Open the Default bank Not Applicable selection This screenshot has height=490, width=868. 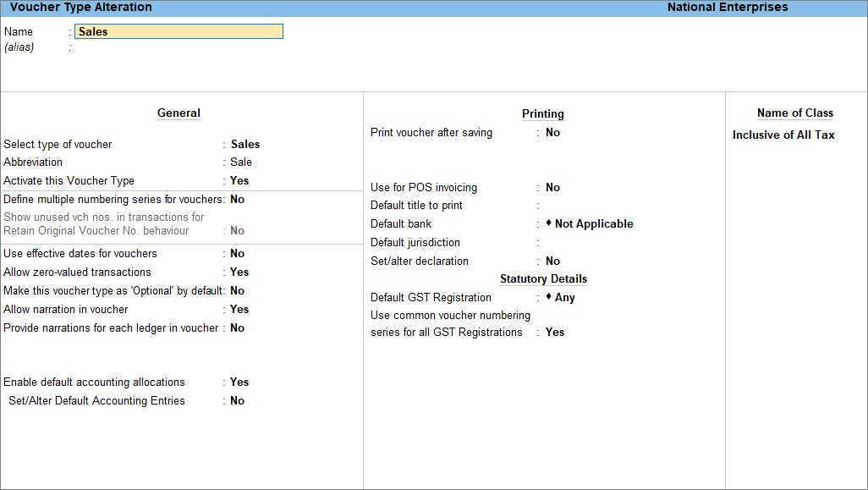(593, 223)
